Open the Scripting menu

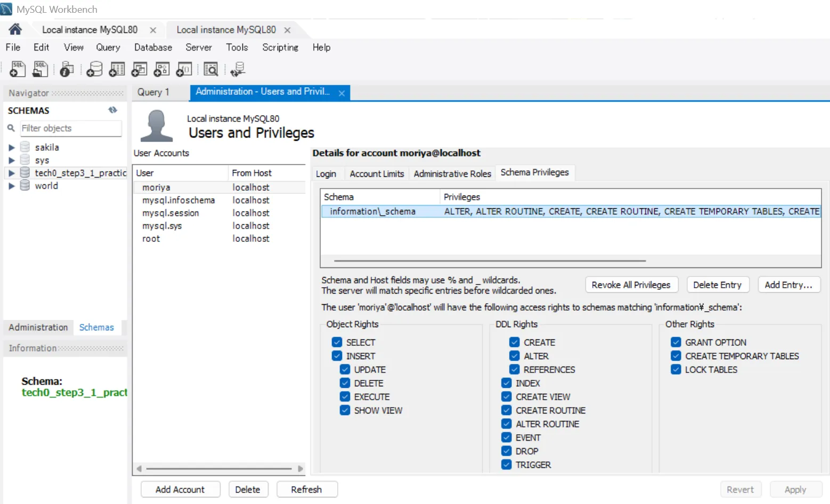pyautogui.click(x=280, y=47)
